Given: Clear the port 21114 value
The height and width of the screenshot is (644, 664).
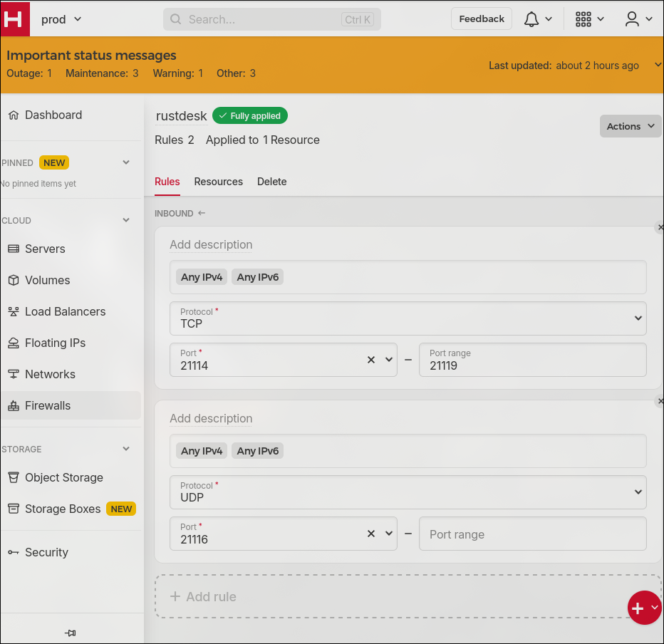Looking at the screenshot, I should coord(371,360).
